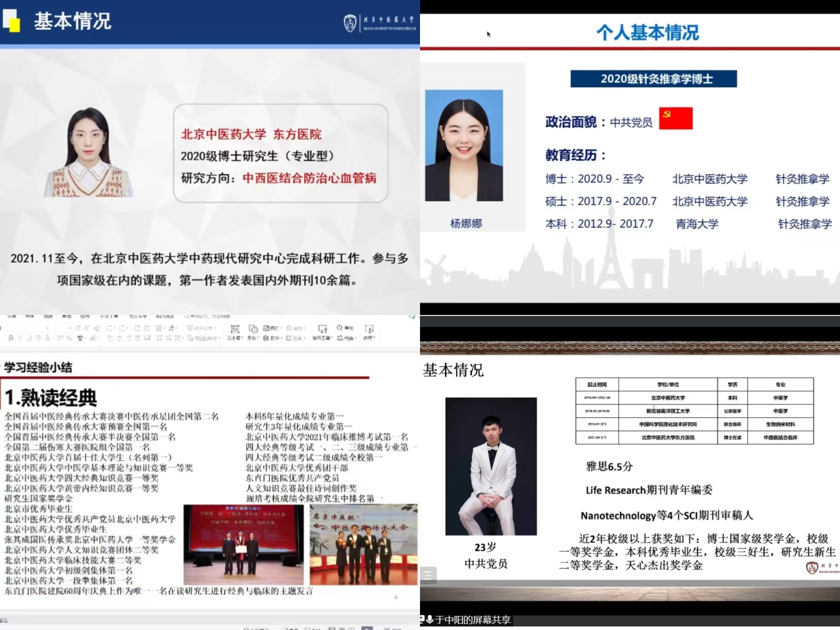Expand the font color dropdown arrow
This screenshot has width=840, height=630.
coord(52,338)
